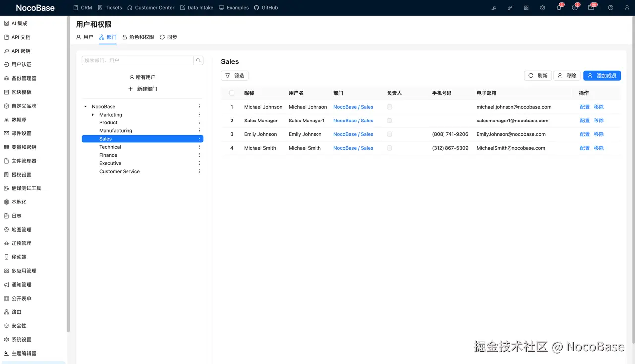Open the notifications bell icon
Image resolution: width=635 pixels, height=364 pixels.
559,8
